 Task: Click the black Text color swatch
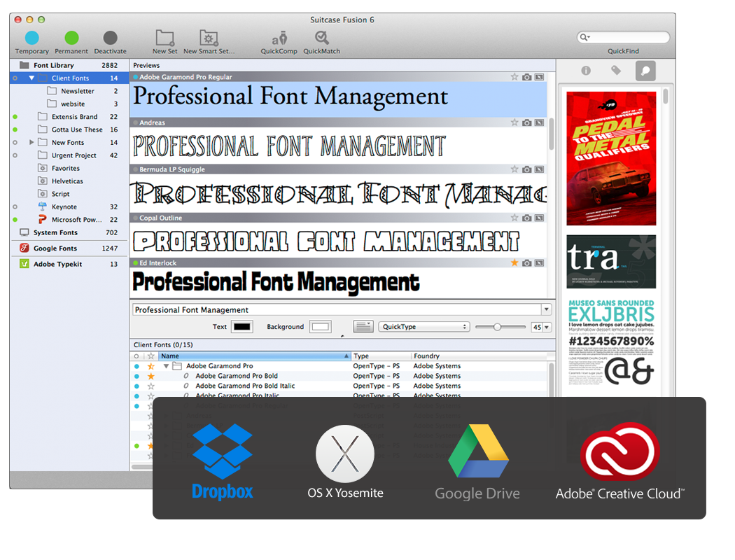pos(242,327)
